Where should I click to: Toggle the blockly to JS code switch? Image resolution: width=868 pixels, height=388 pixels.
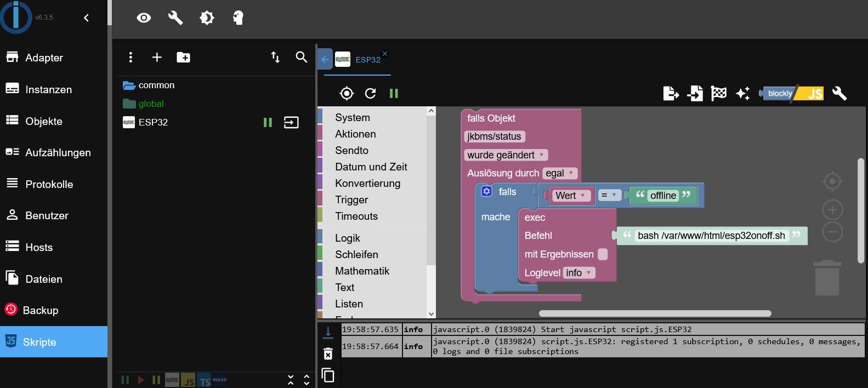[791, 94]
